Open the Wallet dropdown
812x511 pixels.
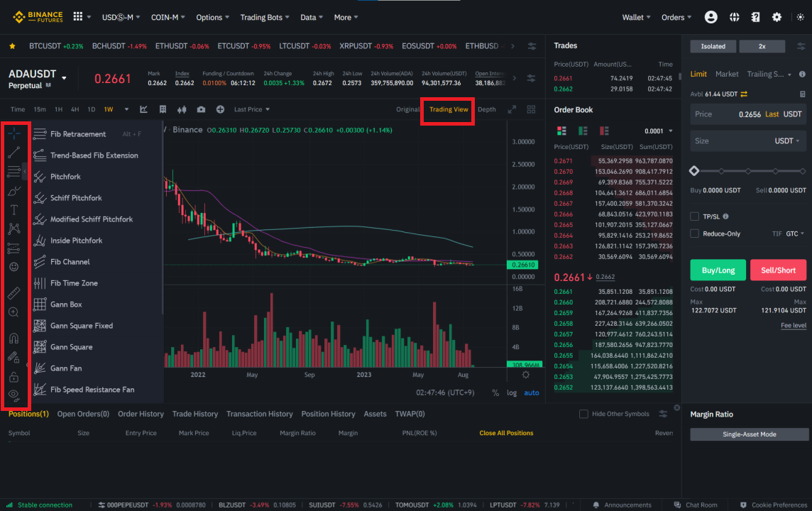(x=636, y=17)
